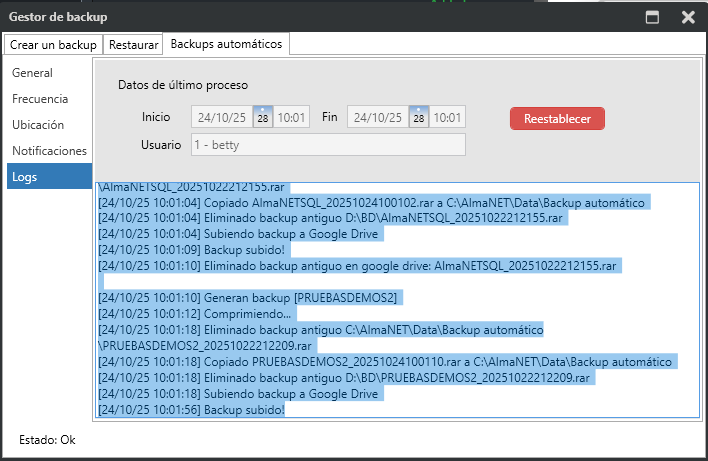Viewport: 708px width, 461px height.
Task: Go to the General section
Action: (32, 73)
